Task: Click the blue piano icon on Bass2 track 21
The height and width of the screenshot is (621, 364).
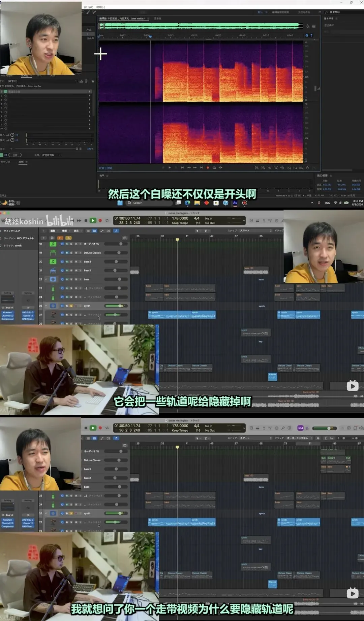Action: pyautogui.click(x=53, y=270)
